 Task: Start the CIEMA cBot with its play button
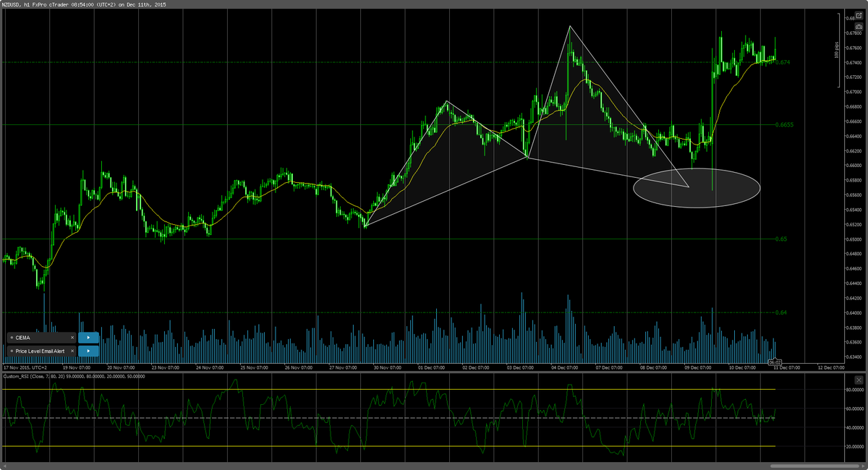(x=88, y=338)
